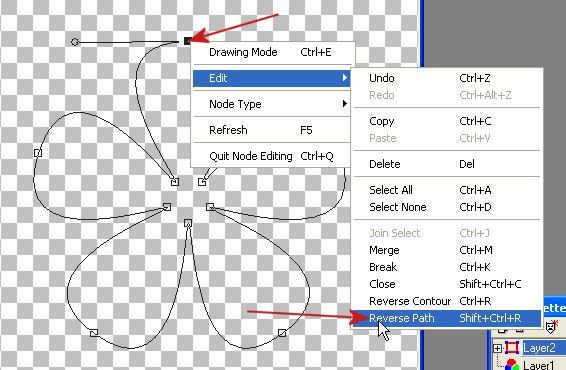Click the Layer1 raster layer icon
Screen dimensions: 566x370
click(x=511, y=365)
